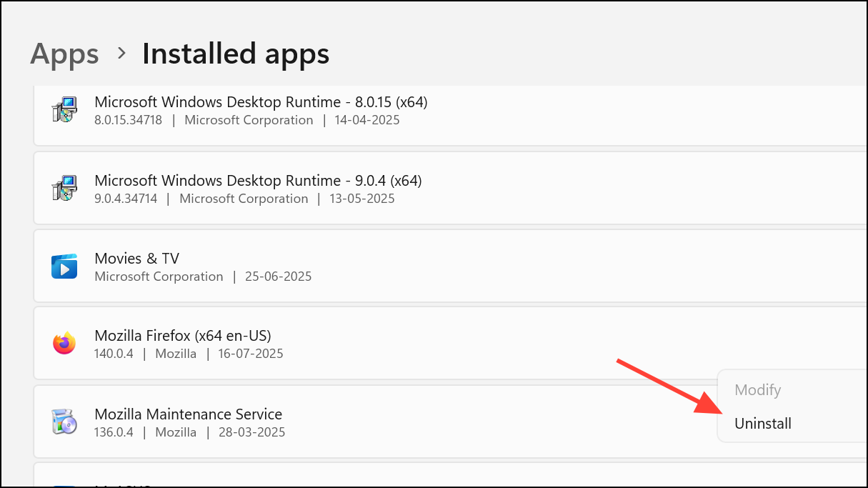Click the Mozilla Firefox logo icon

click(x=64, y=344)
